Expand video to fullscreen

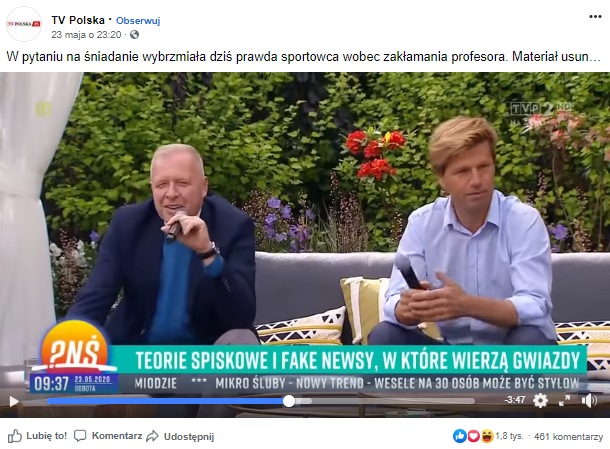pyautogui.click(x=564, y=400)
